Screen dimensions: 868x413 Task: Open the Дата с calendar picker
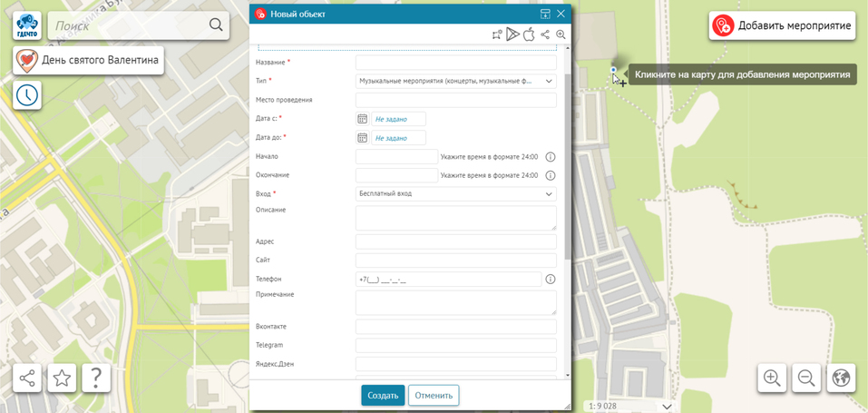[362, 119]
